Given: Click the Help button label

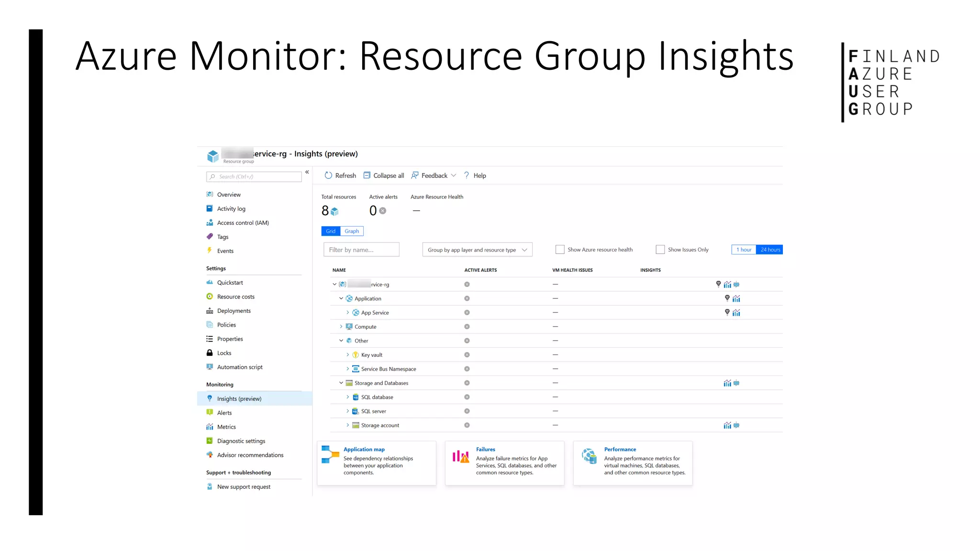Looking at the screenshot, I should (479, 176).
